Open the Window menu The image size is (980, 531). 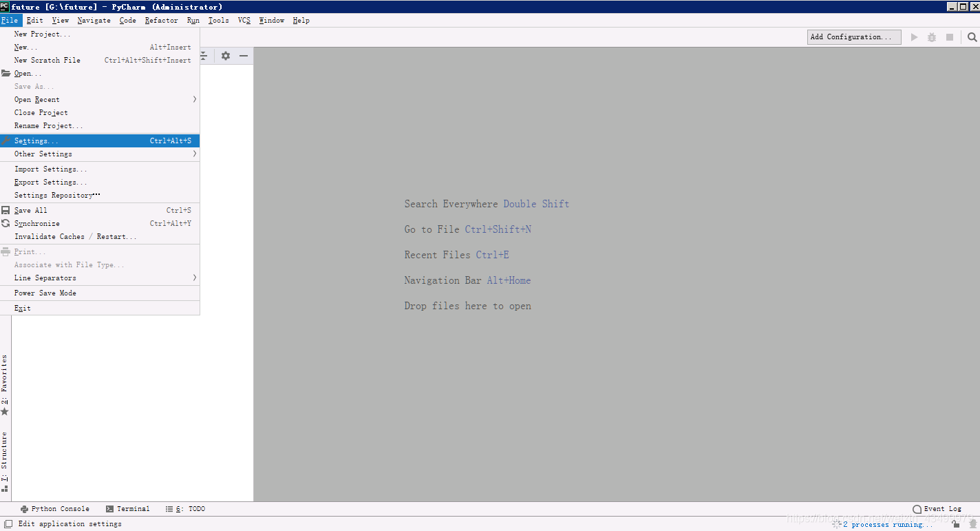coord(272,20)
